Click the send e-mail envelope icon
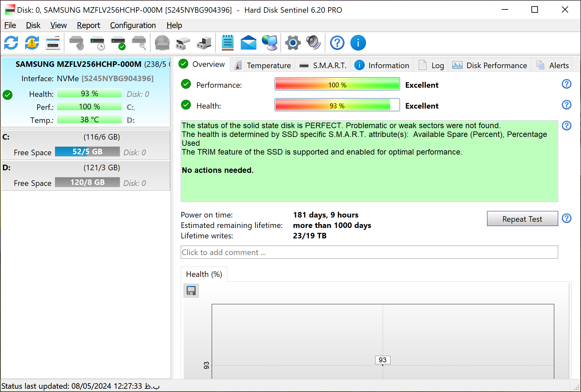This screenshot has width=581, height=392. 249,43
